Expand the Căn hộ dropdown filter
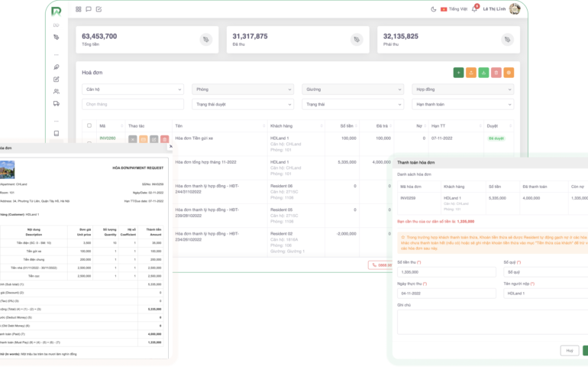Screen dimensions: 588x367 pyautogui.click(x=133, y=89)
